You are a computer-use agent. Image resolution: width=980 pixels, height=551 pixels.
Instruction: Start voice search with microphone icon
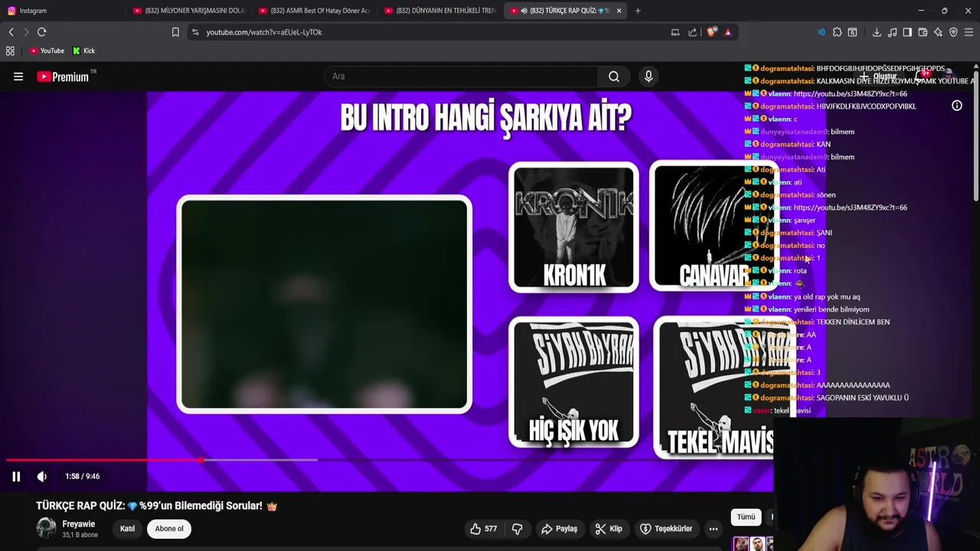pyautogui.click(x=648, y=77)
